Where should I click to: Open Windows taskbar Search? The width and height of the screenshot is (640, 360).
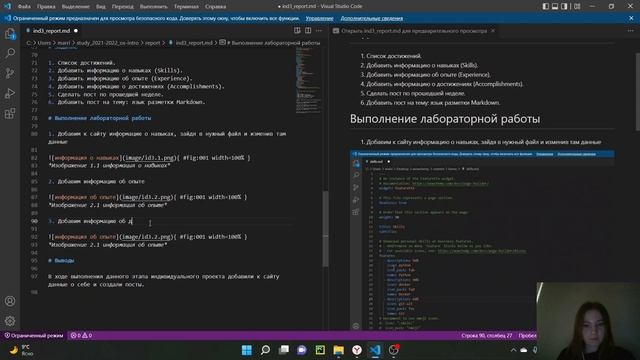tap(265, 350)
